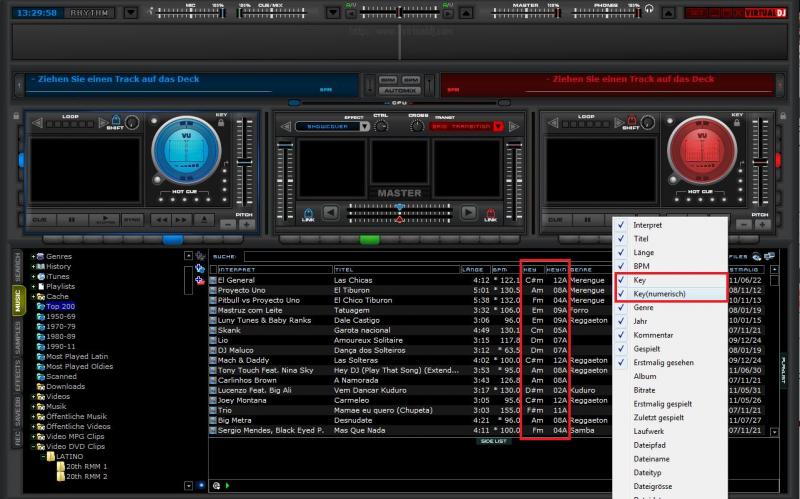The width and height of the screenshot is (800, 499).
Task: Click the disc icon below the track list
Action: coord(216,486)
